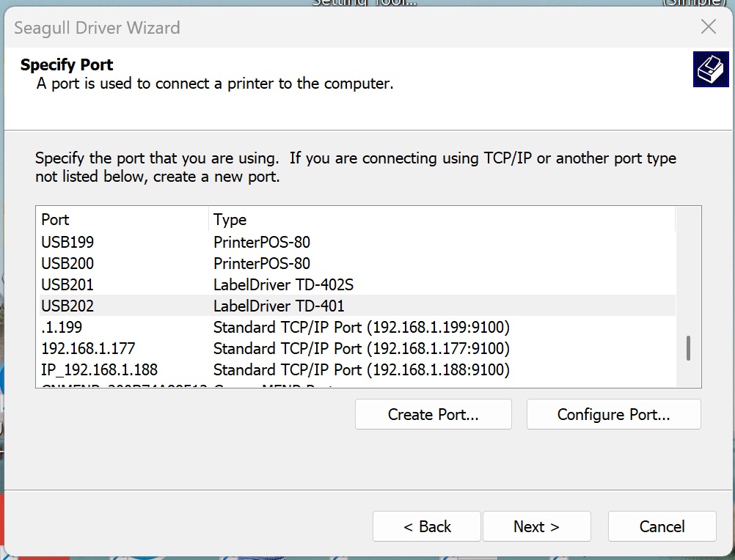The height and width of the screenshot is (560, 735).
Task: Click the printer wizard icon in the header
Action: tap(711, 70)
